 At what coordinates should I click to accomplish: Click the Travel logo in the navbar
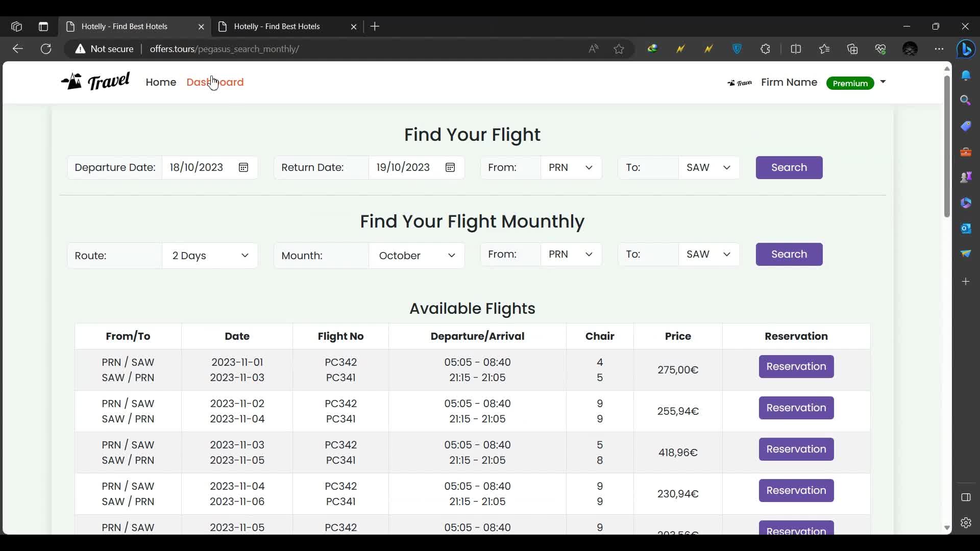95,82
